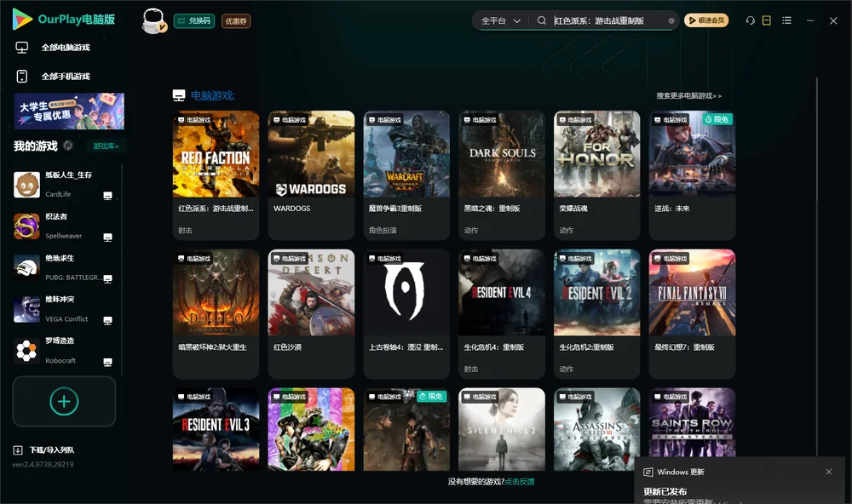
Task: Click the sidebar game list scrollbar
Action: click(x=122, y=269)
